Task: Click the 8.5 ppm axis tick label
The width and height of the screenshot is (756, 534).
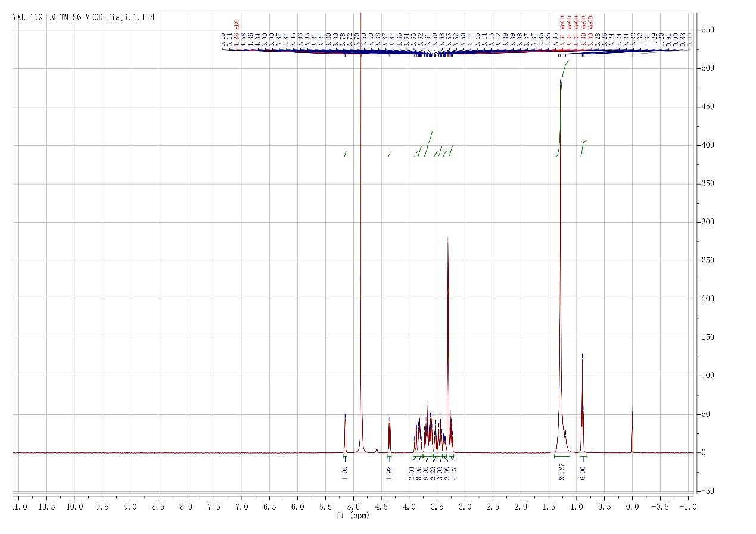Action: (x=158, y=507)
